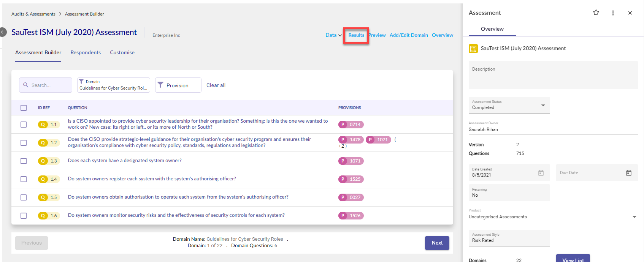This screenshot has height=262, width=644.
Task: Click the Q badge for question 1.3
Action: point(43,161)
